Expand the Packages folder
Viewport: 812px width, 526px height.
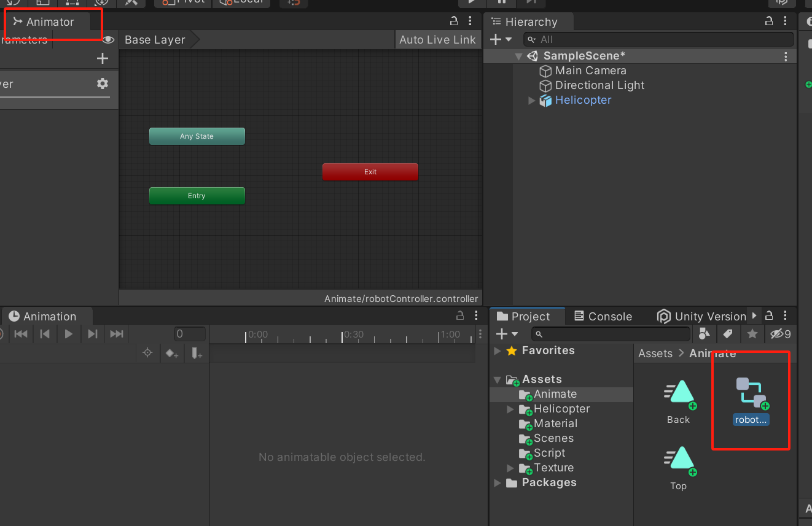(498, 483)
